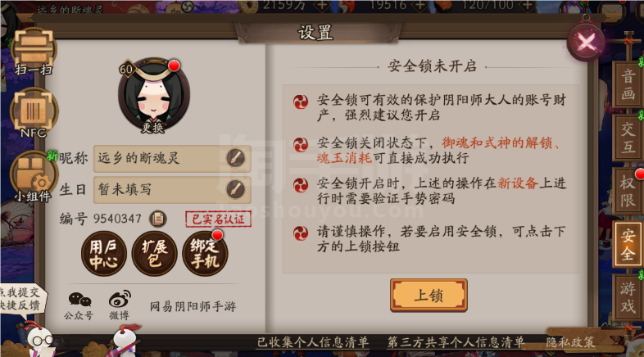Switch to the 音画 settings tab
Viewport: 644px width, 357px height.
(x=628, y=85)
